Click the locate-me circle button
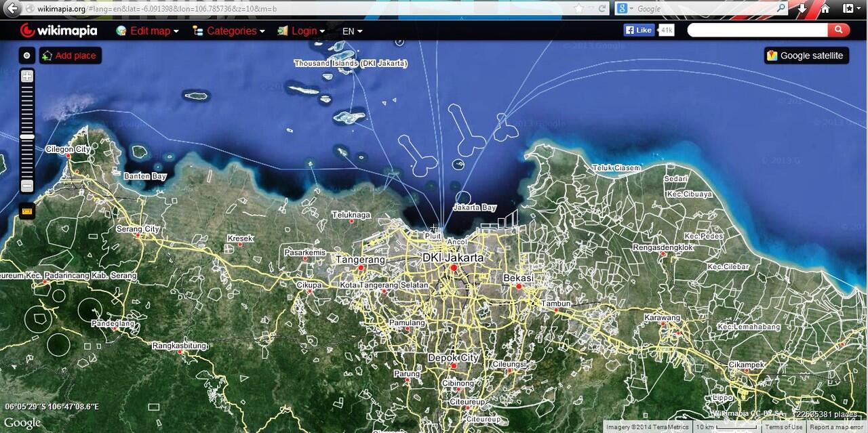Screen dimensions: 868x433 26,56
